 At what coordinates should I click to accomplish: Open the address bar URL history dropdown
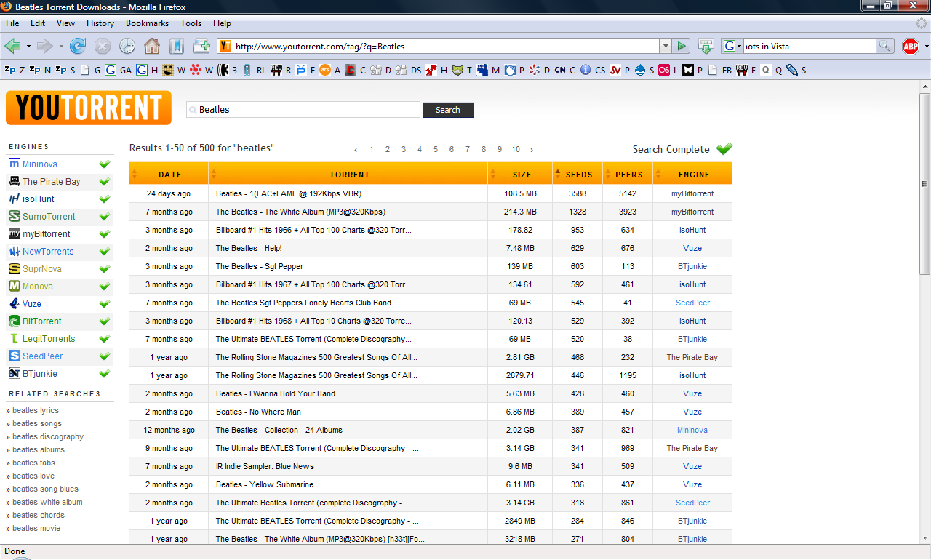pyautogui.click(x=666, y=46)
